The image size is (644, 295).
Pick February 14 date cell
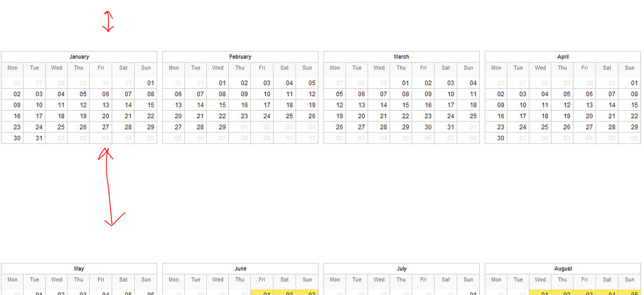click(x=196, y=105)
